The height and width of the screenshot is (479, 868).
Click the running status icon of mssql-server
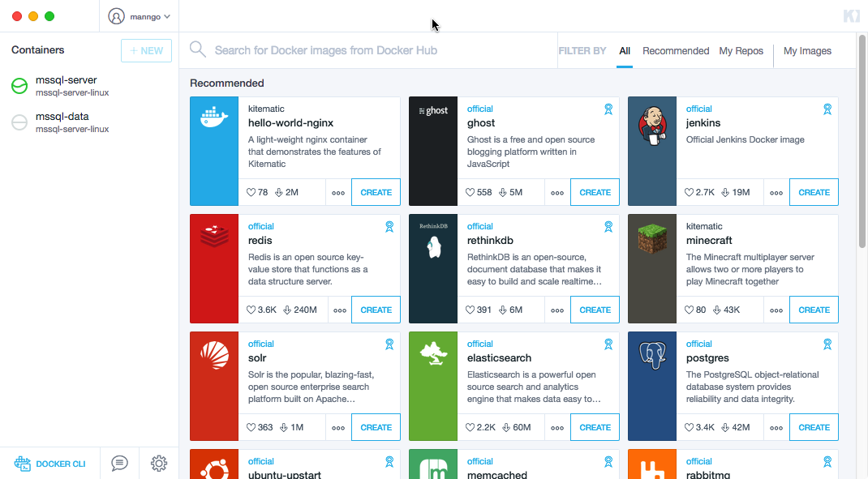[x=19, y=86]
